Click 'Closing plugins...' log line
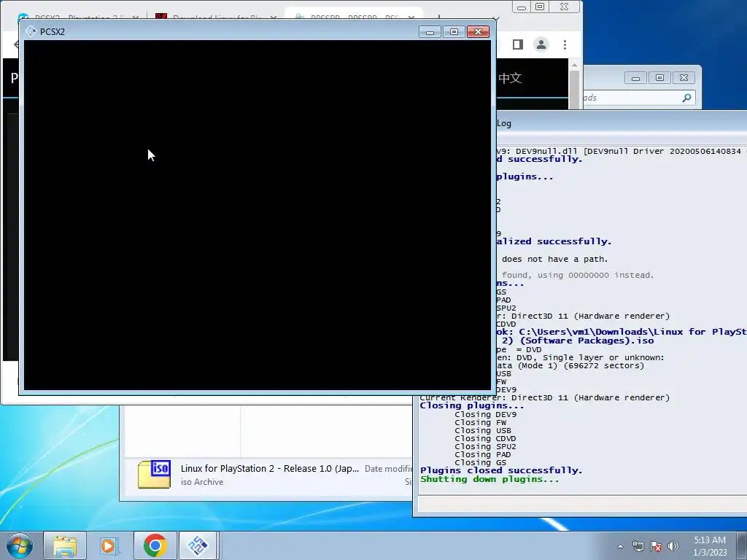The image size is (747, 560). tap(472, 405)
